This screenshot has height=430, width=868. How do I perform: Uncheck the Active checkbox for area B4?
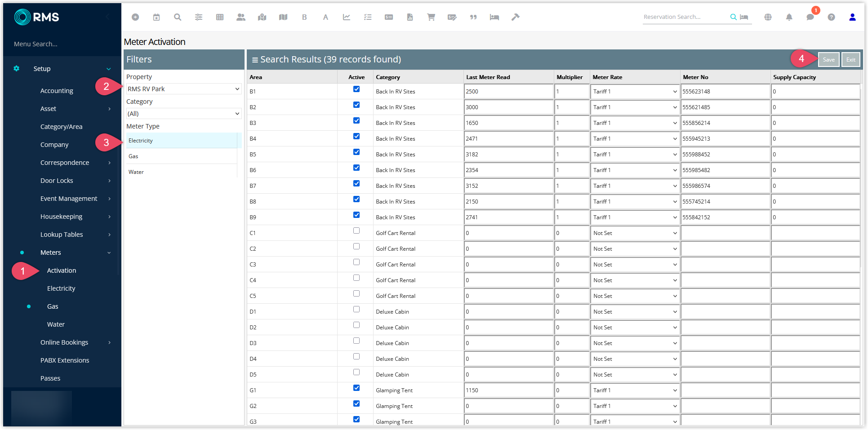click(x=356, y=136)
